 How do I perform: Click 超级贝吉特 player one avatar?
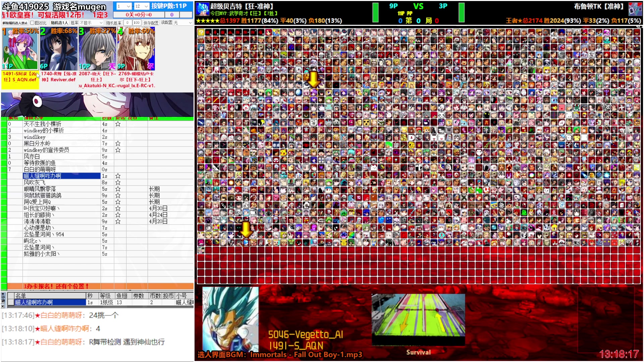(202, 9)
